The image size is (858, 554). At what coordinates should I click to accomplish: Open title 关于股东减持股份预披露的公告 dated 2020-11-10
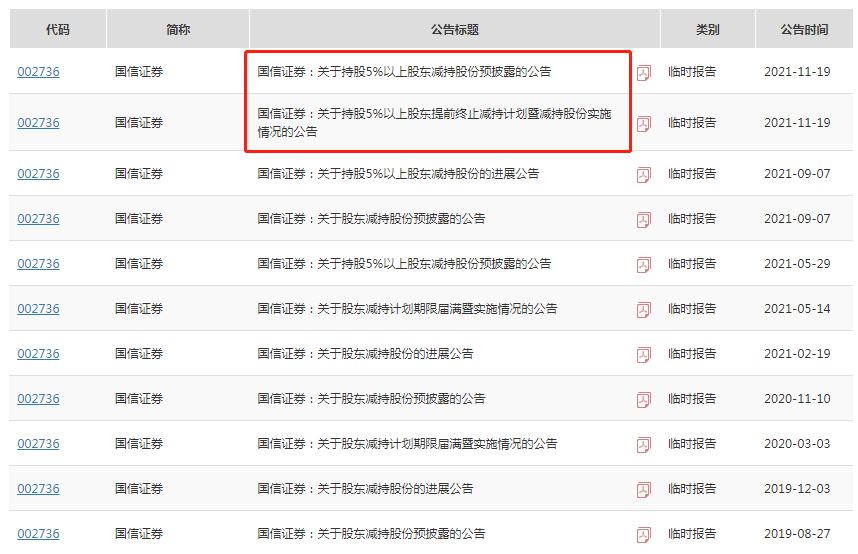[x=372, y=399]
